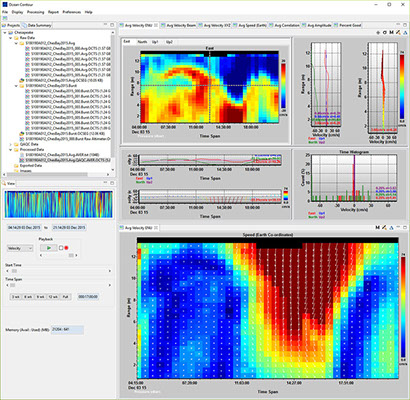This screenshot has height=400, width=410.
Task: Click the 12 wk time span button
Action: click(53, 297)
